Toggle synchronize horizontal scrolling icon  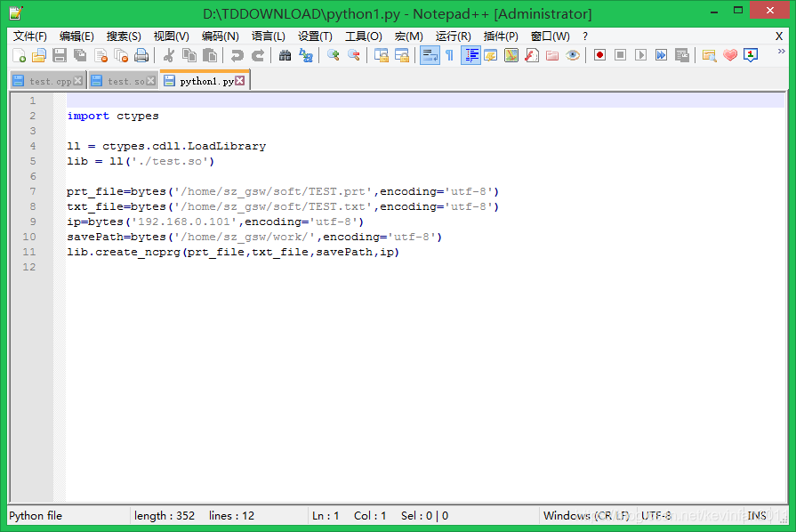click(402, 55)
